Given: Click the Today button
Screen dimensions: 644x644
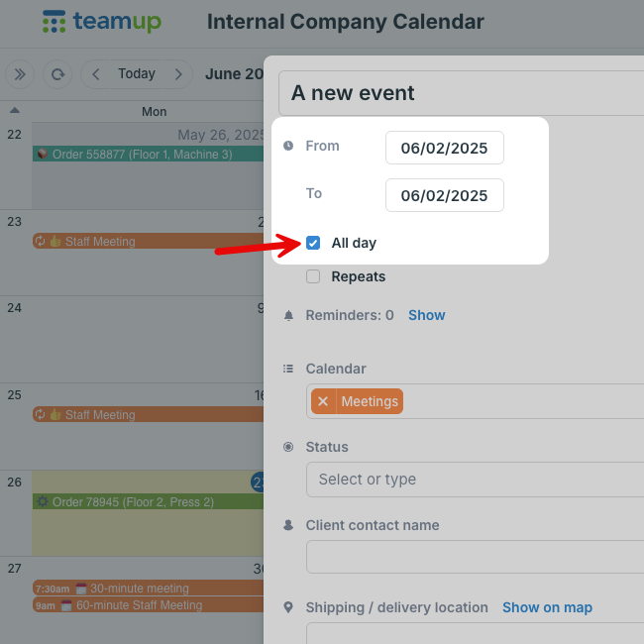Looking at the screenshot, I should pyautogui.click(x=137, y=74).
